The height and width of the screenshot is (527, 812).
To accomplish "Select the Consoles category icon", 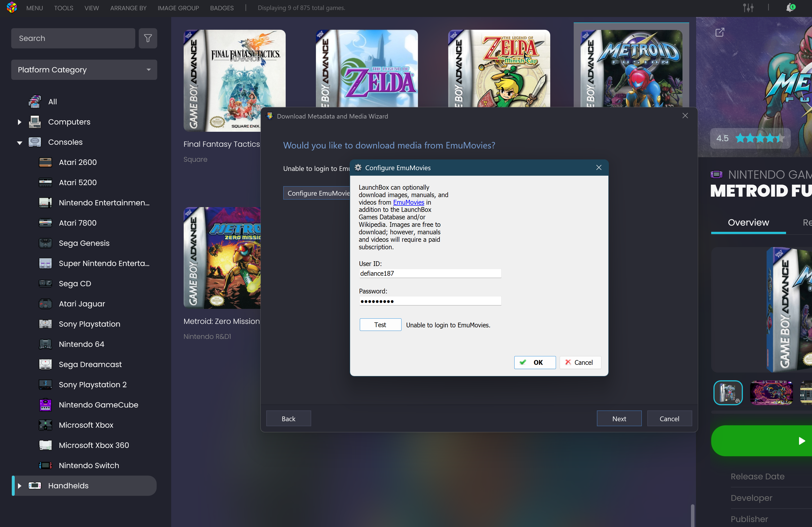I will [34, 142].
